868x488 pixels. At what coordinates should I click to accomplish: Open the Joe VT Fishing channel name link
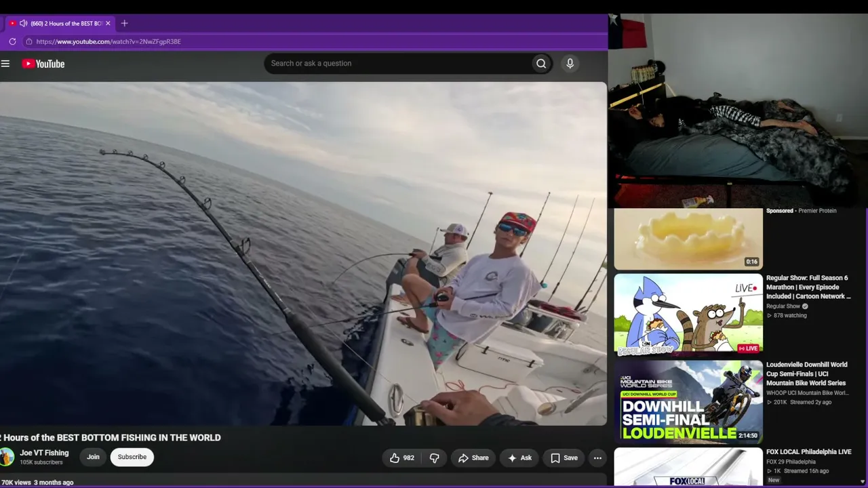pos(44,453)
